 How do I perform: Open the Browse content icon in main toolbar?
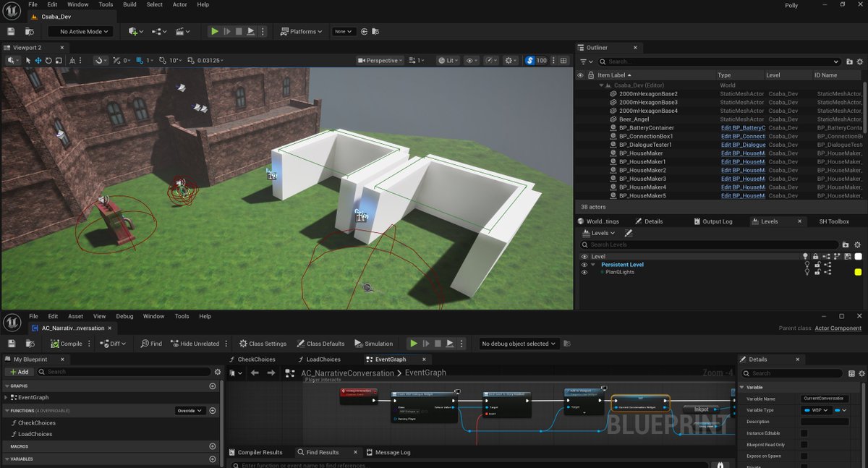(x=30, y=32)
